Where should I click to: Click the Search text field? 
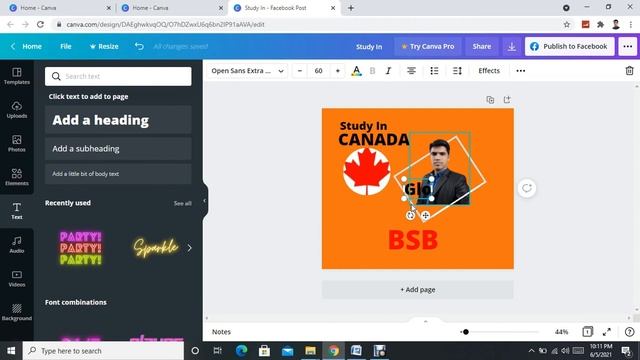[x=118, y=76]
